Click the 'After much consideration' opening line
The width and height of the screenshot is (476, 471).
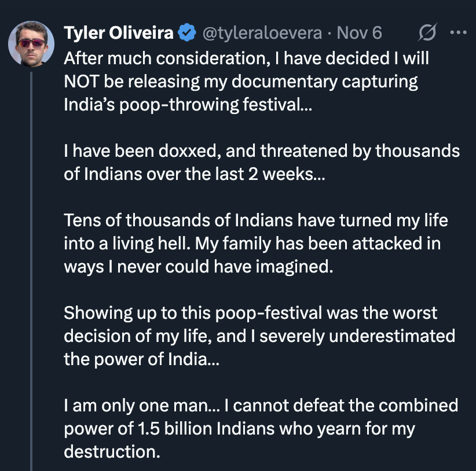(x=246, y=58)
